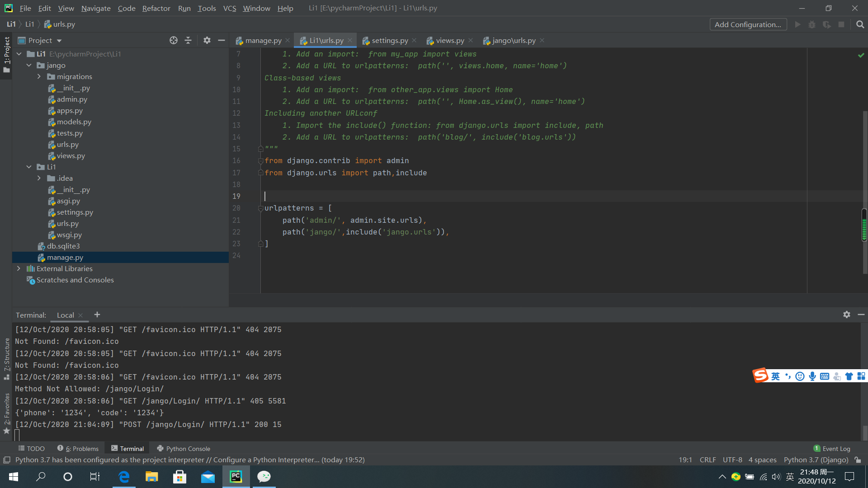The image size is (868, 488).
Task: Switch to manage.py editor tab
Action: [263, 41]
